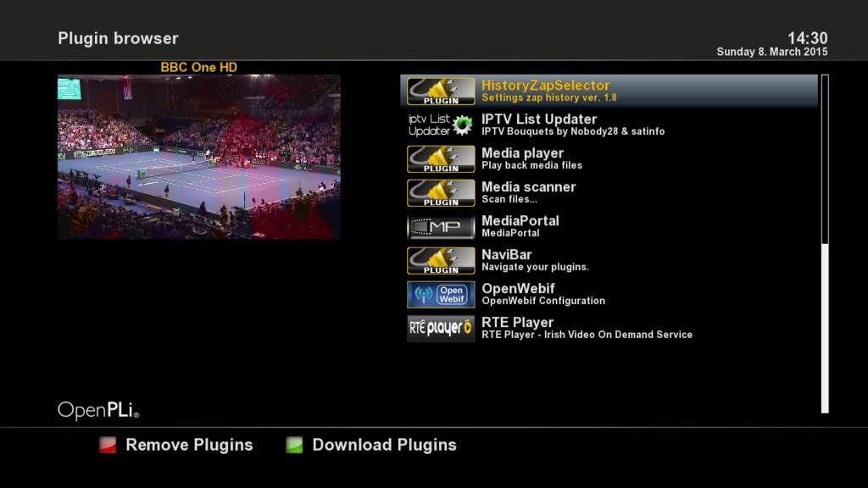Image resolution: width=868 pixels, height=488 pixels.
Task: Click the plugin list scrollbar
Action: [x=825, y=244]
